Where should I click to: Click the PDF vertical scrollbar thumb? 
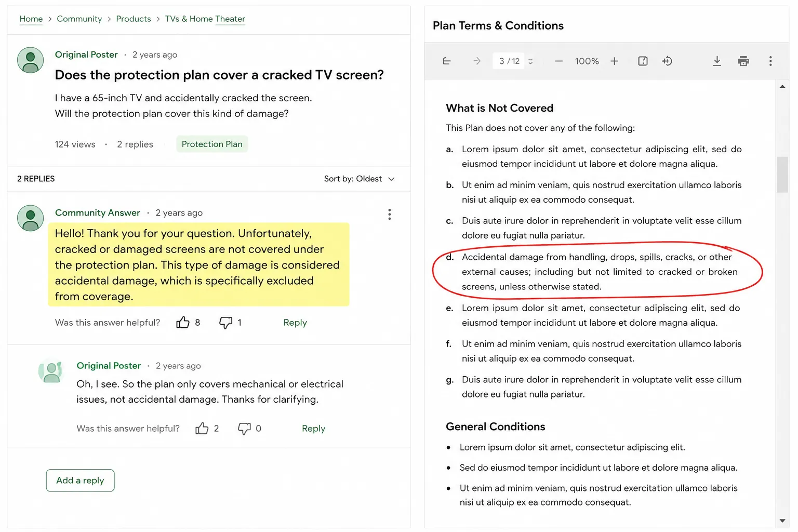pyautogui.click(x=782, y=175)
